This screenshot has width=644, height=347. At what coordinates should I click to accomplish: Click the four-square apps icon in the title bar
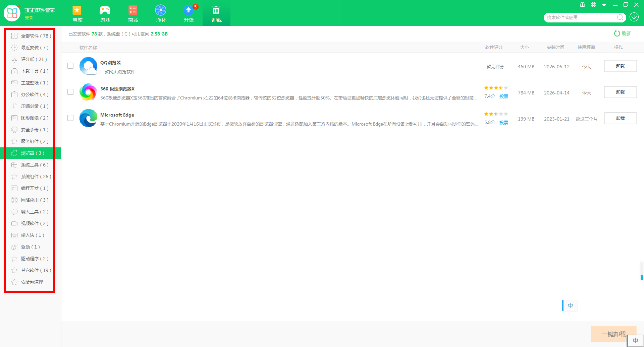coord(593,5)
